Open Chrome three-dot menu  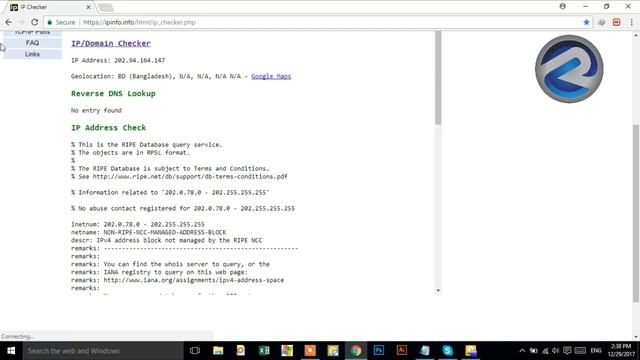point(631,22)
